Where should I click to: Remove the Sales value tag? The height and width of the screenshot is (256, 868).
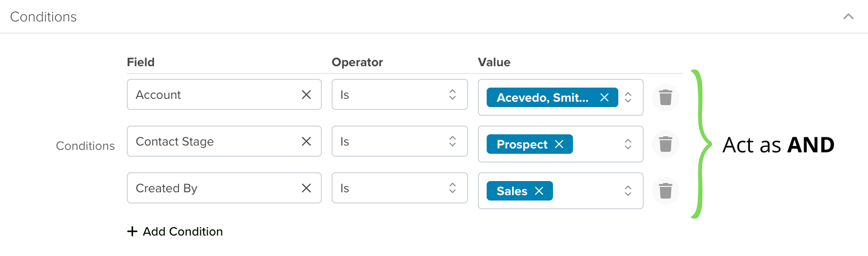pyautogui.click(x=539, y=191)
